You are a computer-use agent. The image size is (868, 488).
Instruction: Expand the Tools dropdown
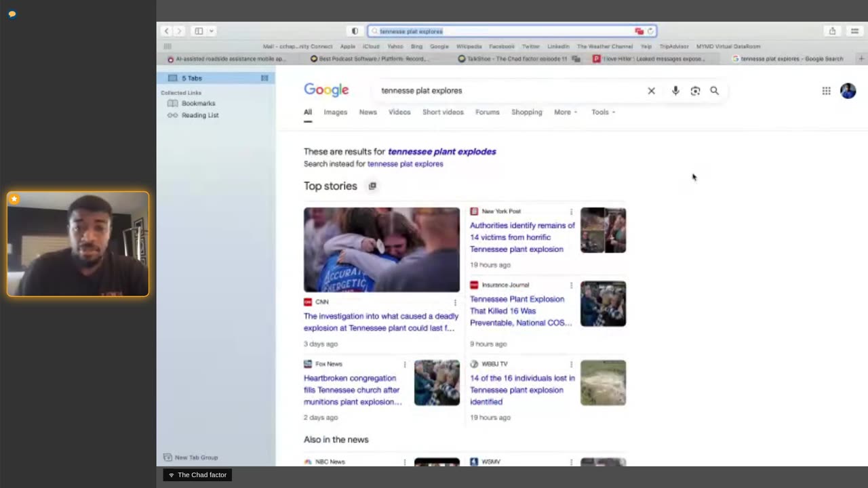click(603, 113)
